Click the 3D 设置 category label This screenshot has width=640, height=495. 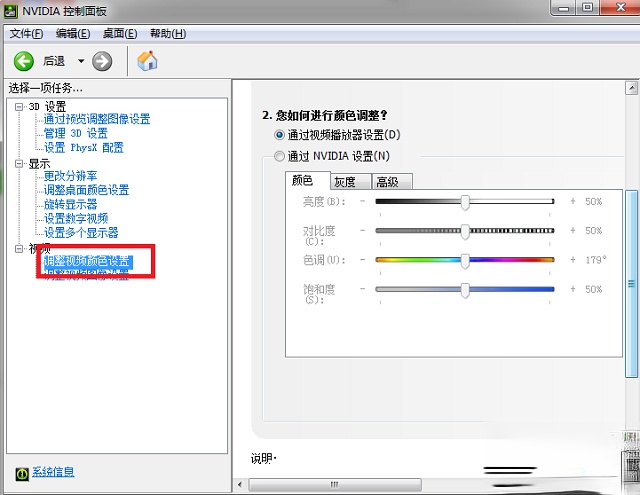tap(47, 107)
